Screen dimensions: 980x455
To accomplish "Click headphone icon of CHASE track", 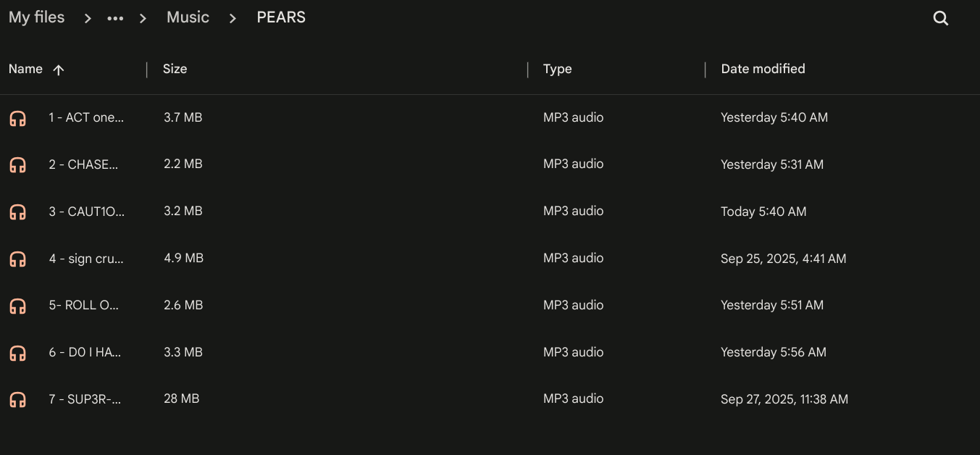I will pyautogui.click(x=18, y=165).
